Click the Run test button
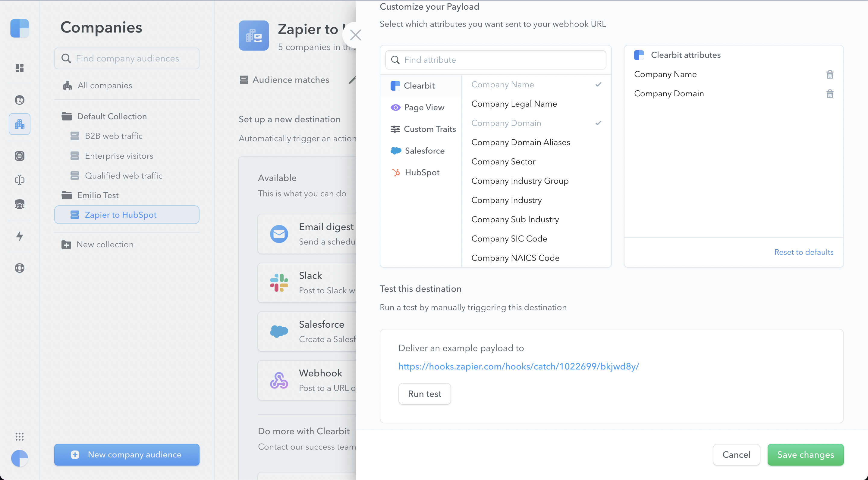 point(425,394)
